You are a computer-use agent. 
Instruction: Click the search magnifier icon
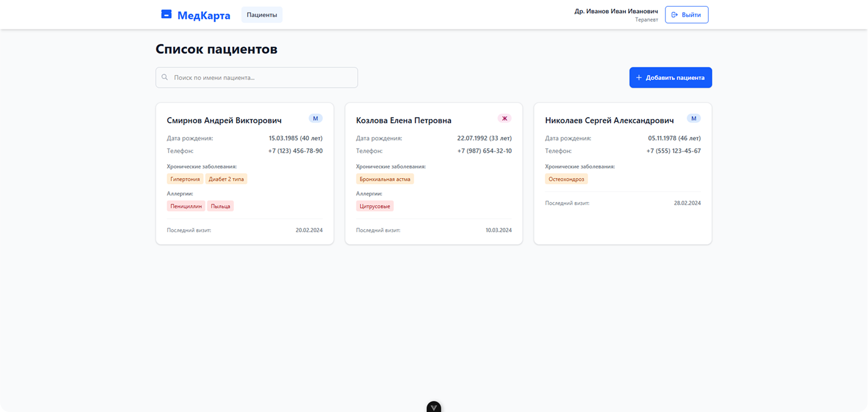tap(165, 77)
